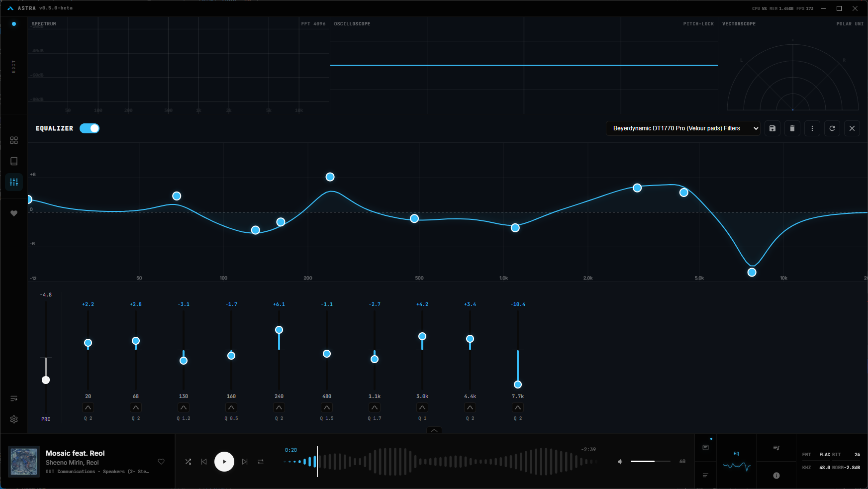Viewport: 868px width, 489px height.
Task: Click the PITCH-LOCK label on the oscilloscope
Action: tap(698, 24)
